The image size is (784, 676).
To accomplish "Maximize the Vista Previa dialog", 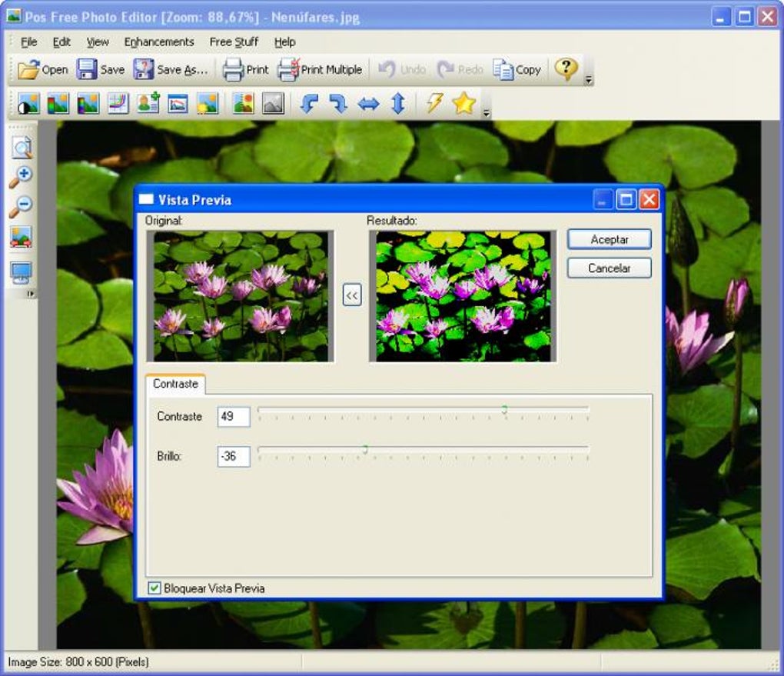I will pos(626,200).
